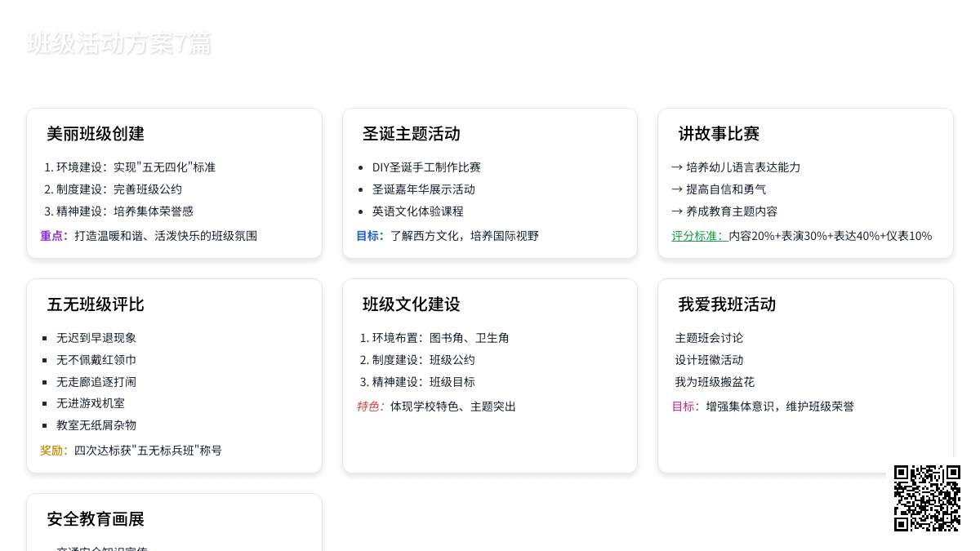Select the 圣诞主题活动 card heading

412,134
